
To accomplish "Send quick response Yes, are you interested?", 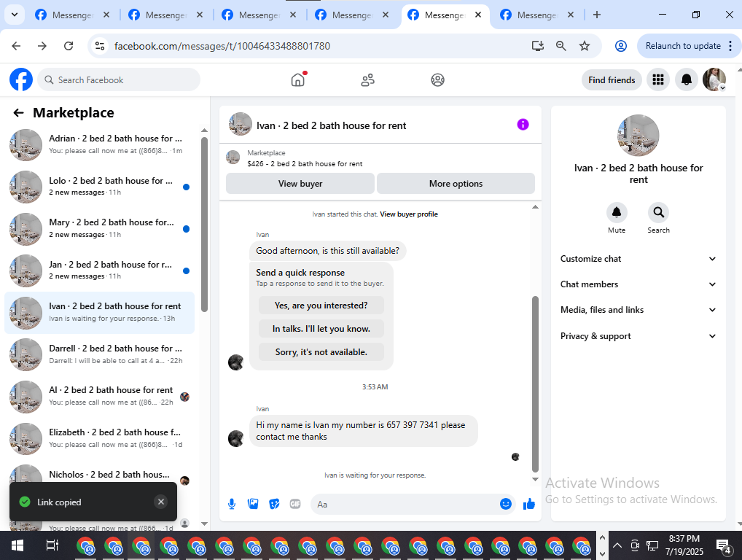I will [x=321, y=306].
